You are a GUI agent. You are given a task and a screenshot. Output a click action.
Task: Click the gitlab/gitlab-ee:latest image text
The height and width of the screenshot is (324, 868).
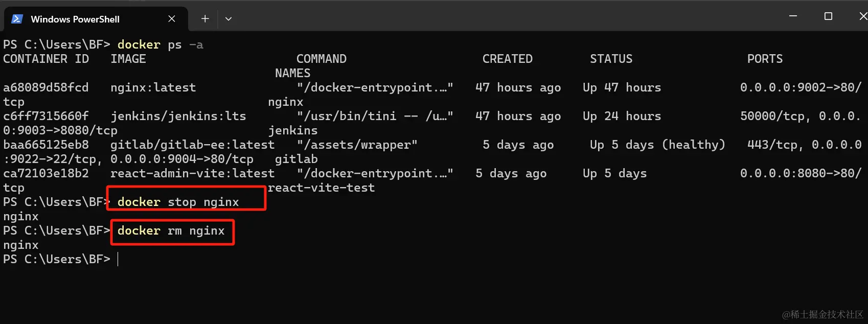point(192,145)
